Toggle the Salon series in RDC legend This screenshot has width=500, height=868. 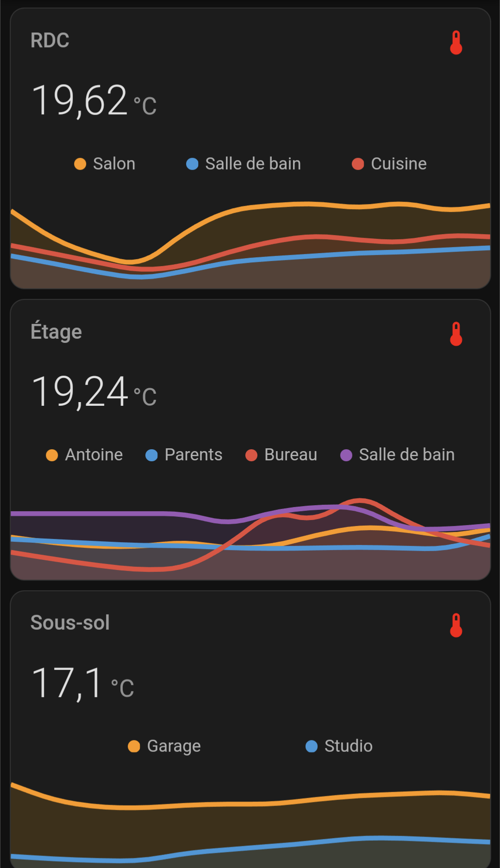click(x=105, y=164)
